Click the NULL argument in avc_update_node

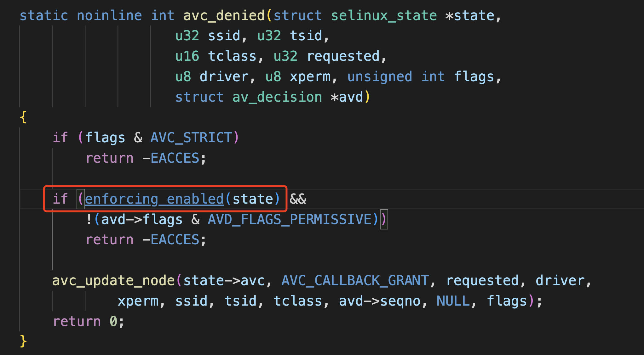point(452,301)
